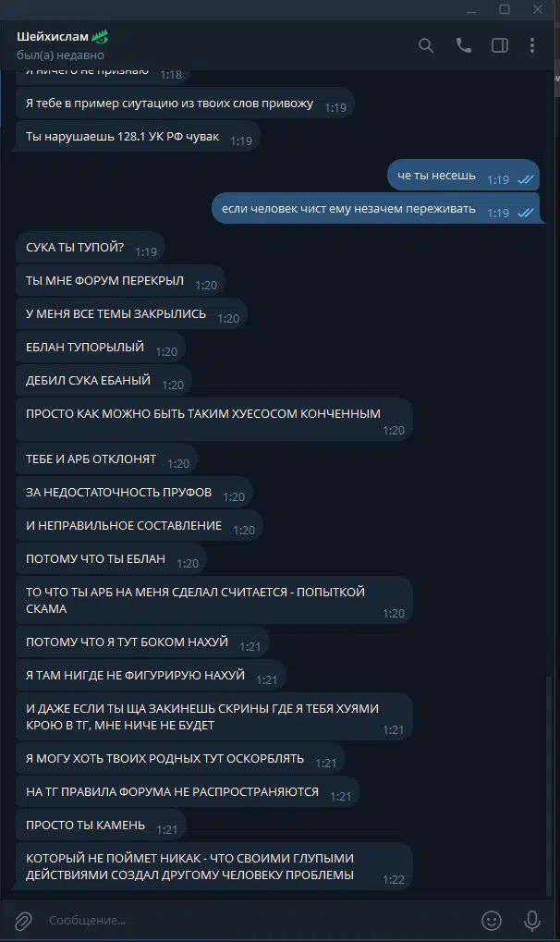Click the 'был(а) недавно' status text
This screenshot has width=560, height=942.
point(60,55)
